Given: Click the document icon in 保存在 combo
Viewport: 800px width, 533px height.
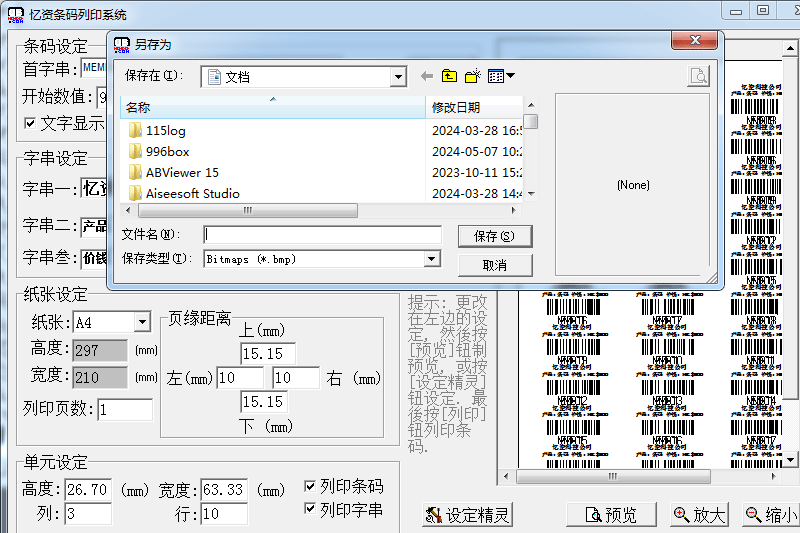Looking at the screenshot, I should [x=215, y=77].
